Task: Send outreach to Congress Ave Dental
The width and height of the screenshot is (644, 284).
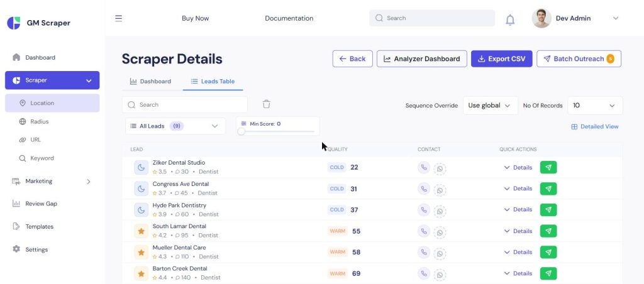Action: coord(548,188)
